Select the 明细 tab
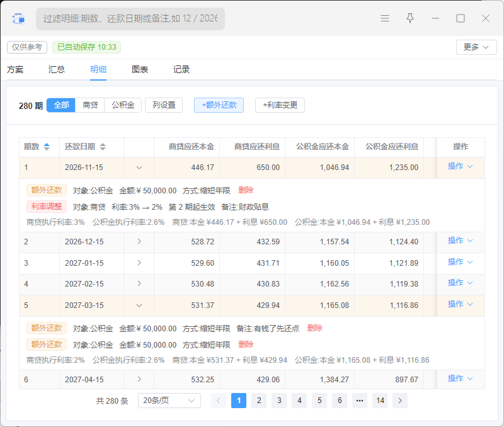The width and height of the screenshot is (504, 427). tap(98, 69)
